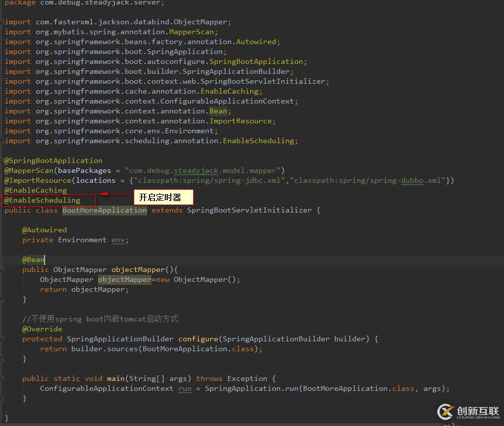
Task: Click the highlighted objectMapper local variable
Action: click(x=124, y=279)
